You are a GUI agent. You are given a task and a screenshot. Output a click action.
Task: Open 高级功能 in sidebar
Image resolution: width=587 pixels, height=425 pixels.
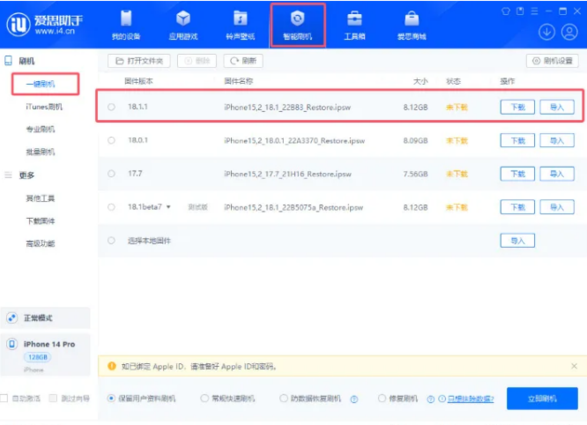(x=40, y=244)
